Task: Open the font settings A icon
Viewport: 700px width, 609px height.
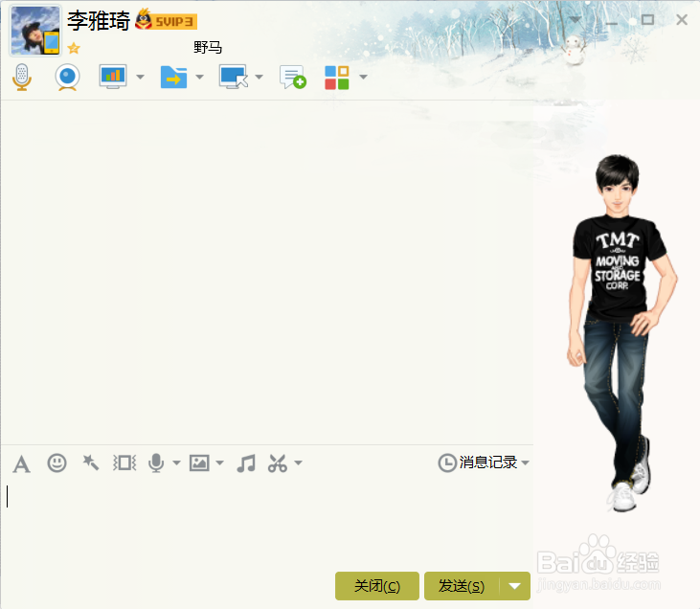Action: click(21, 463)
